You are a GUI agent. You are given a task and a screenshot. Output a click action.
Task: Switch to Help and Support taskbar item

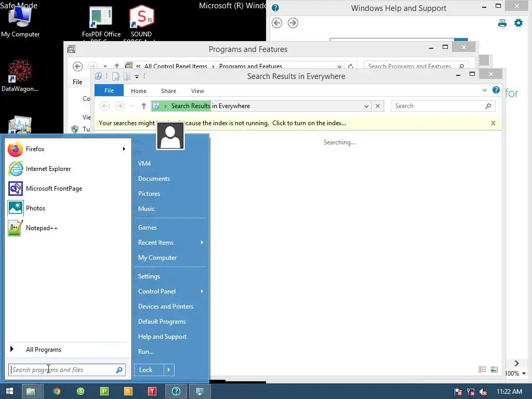pos(176,391)
